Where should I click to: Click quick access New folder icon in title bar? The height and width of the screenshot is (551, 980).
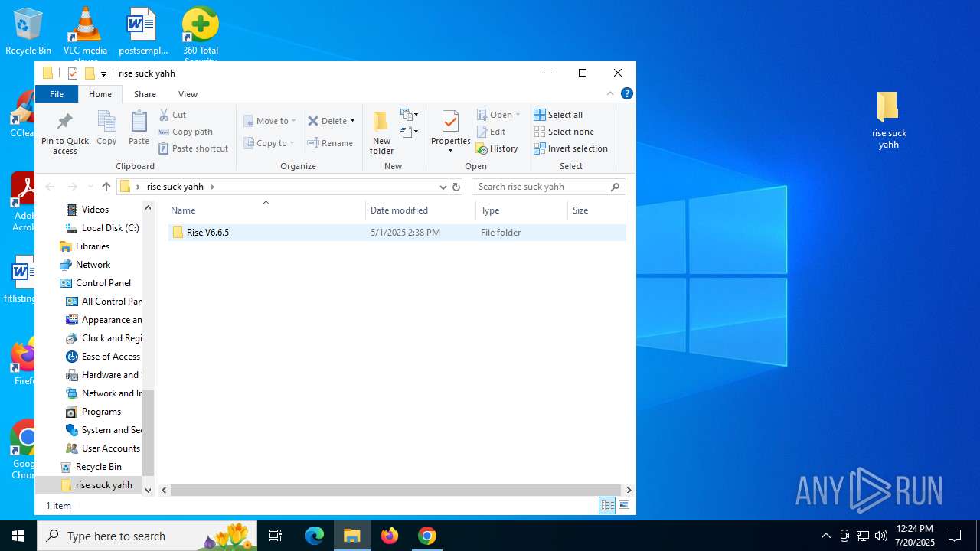point(90,73)
